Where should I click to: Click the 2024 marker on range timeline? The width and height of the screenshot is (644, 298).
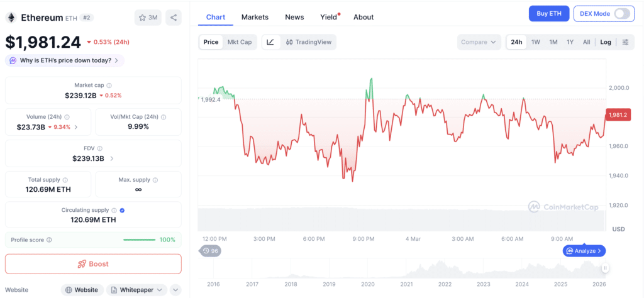click(x=522, y=284)
